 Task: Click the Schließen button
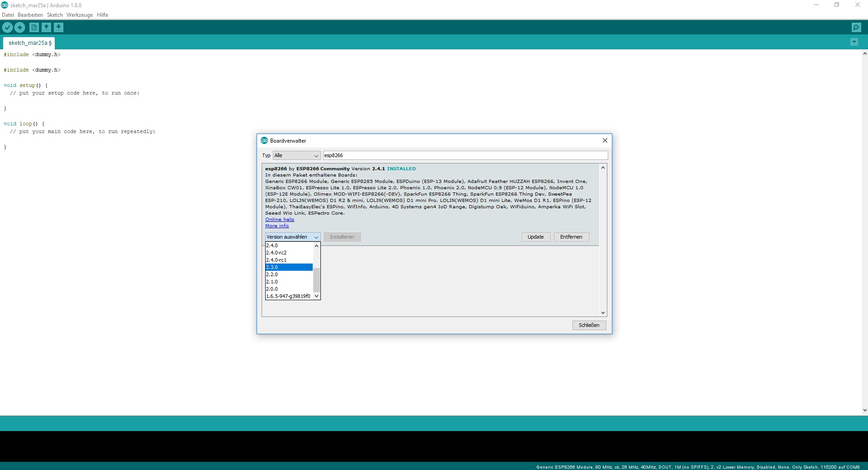[589, 325]
